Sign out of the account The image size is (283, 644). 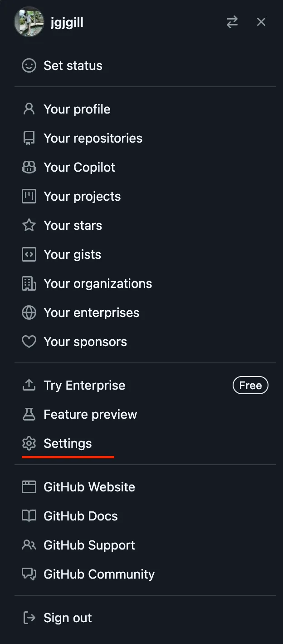click(68, 618)
